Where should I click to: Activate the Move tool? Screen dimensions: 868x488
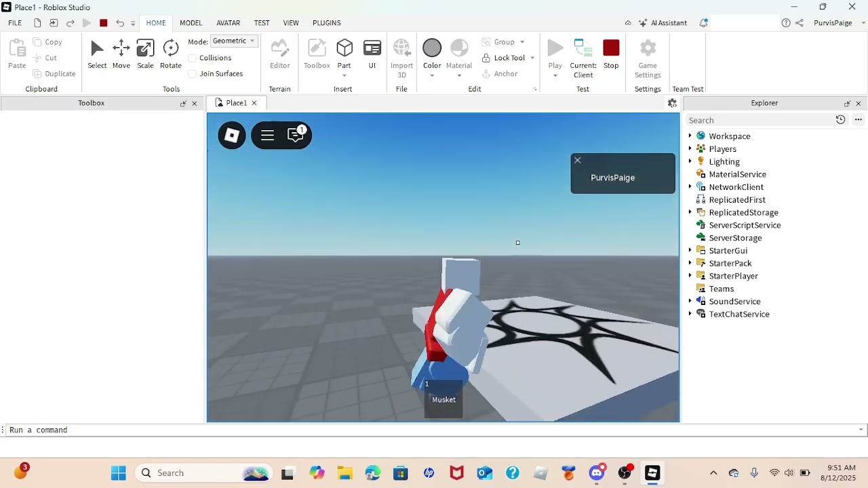click(x=121, y=54)
